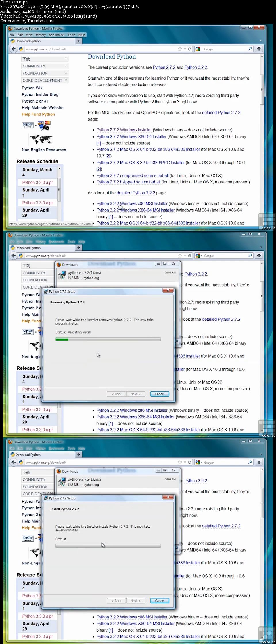Click bookmark star in Firefox behind Install Python dialog
This screenshot has width=276, height=644.
point(180,462)
